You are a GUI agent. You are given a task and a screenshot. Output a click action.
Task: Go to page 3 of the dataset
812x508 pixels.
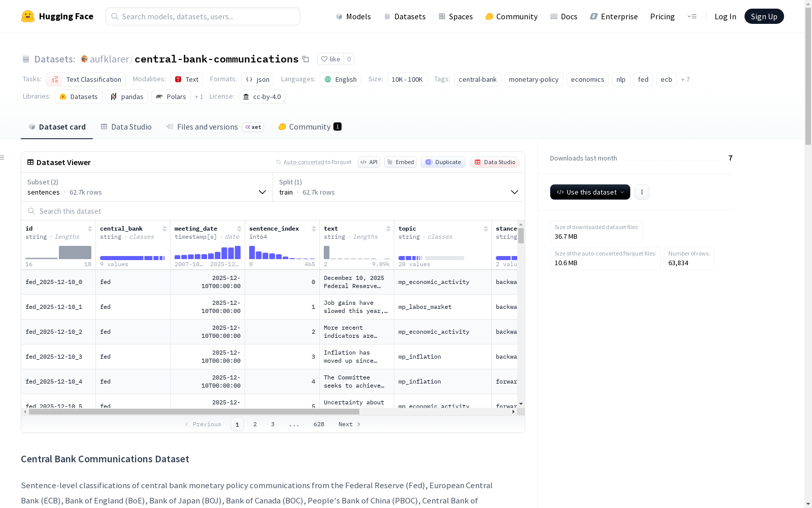273,424
